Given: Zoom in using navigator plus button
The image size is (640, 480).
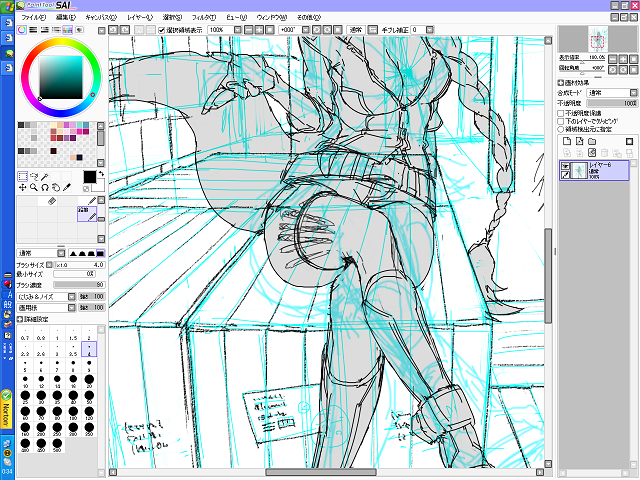Looking at the screenshot, I should [623, 59].
